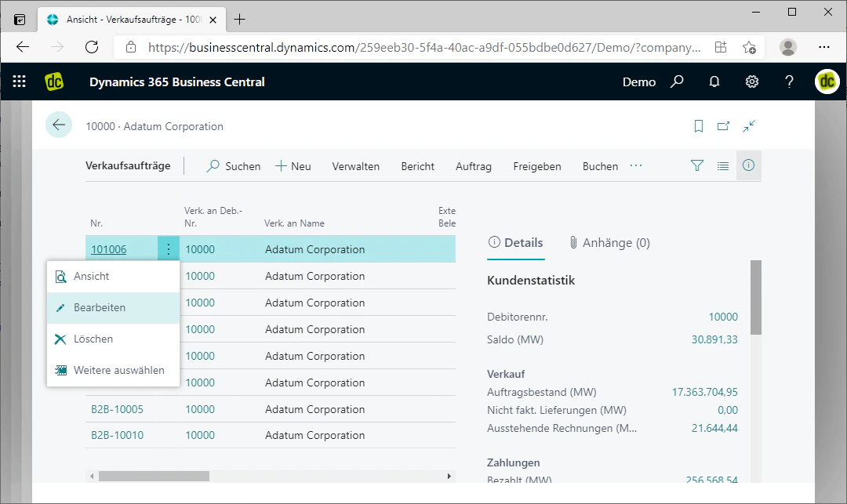This screenshot has width=847, height=504.
Task: Select customer number 10000 in B2B-10005 row
Action: tap(200, 409)
